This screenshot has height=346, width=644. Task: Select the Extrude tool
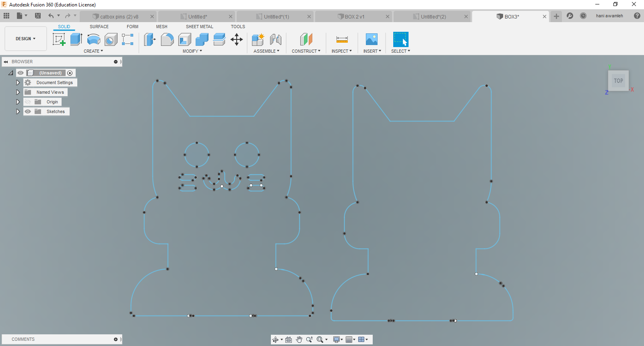(x=76, y=39)
